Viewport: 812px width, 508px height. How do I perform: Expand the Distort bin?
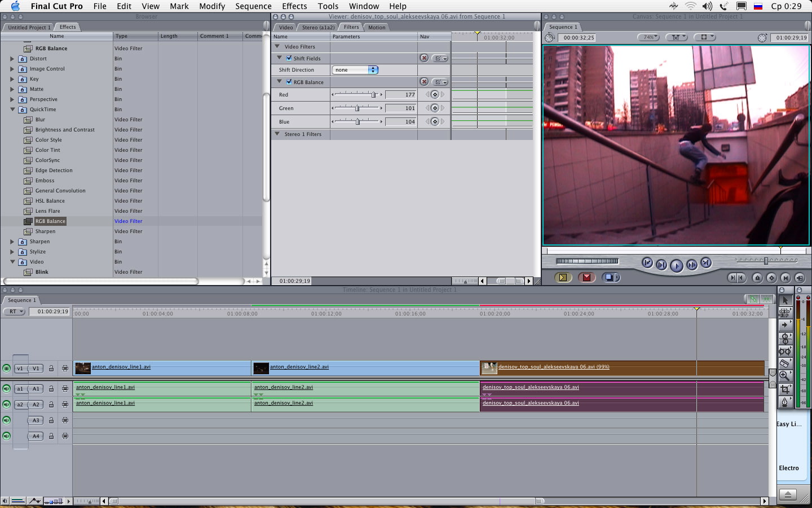tap(12, 59)
